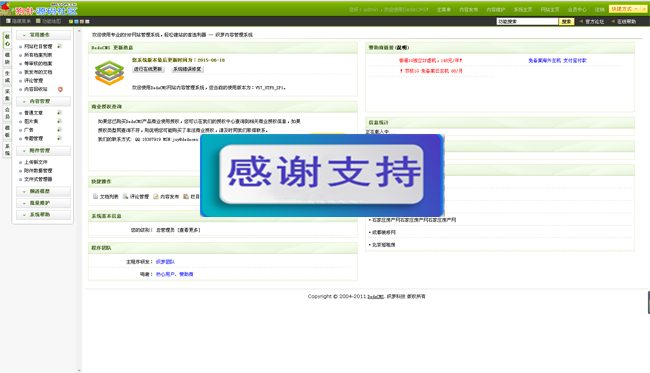Viewport: 650px width, 373px height.
Task: Collapse the 常用操作 menu section
Action: 44,35
